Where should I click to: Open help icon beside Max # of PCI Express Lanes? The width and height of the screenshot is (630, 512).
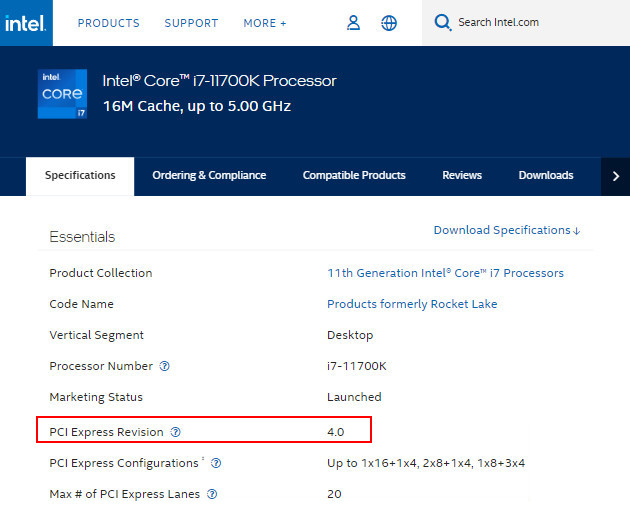[212, 494]
